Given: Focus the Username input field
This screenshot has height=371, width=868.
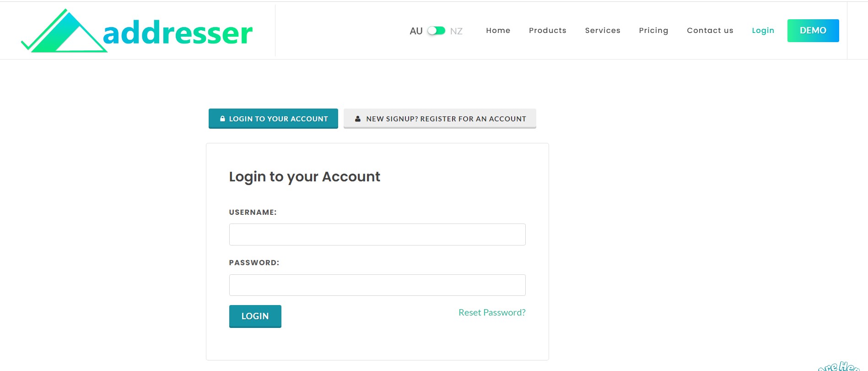Looking at the screenshot, I should pos(377,235).
